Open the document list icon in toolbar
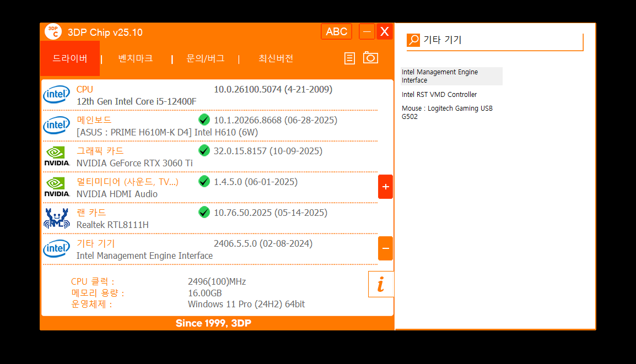Viewport: 636px width, 364px height. pyautogui.click(x=349, y=58)
